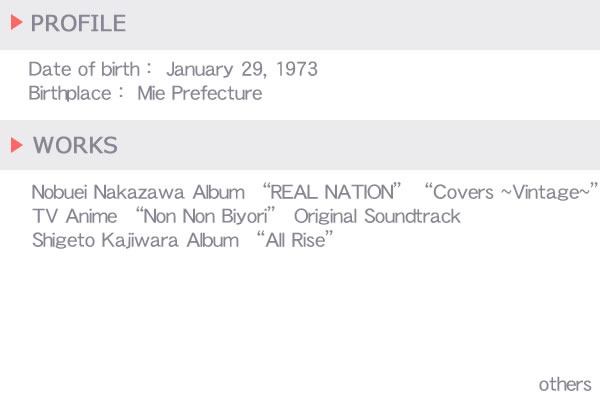
Task: Select the PROFILE section heading
Action: [78, 23]
